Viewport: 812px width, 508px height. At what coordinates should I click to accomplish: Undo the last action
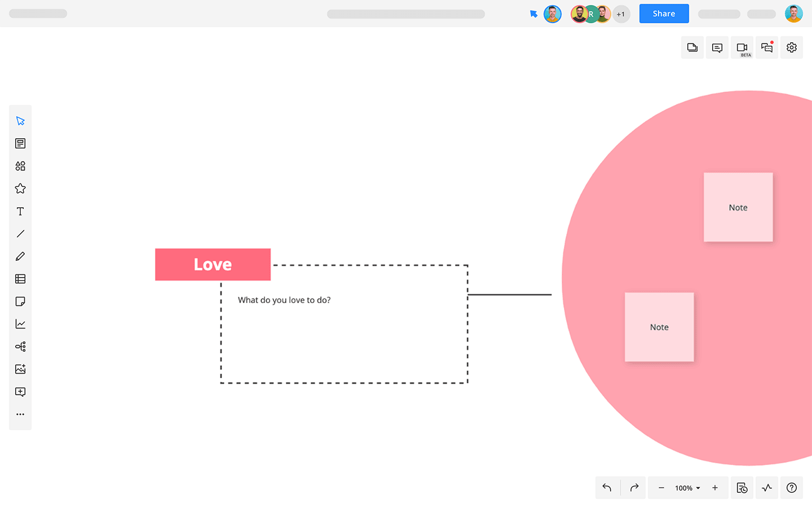pos(607,488)
